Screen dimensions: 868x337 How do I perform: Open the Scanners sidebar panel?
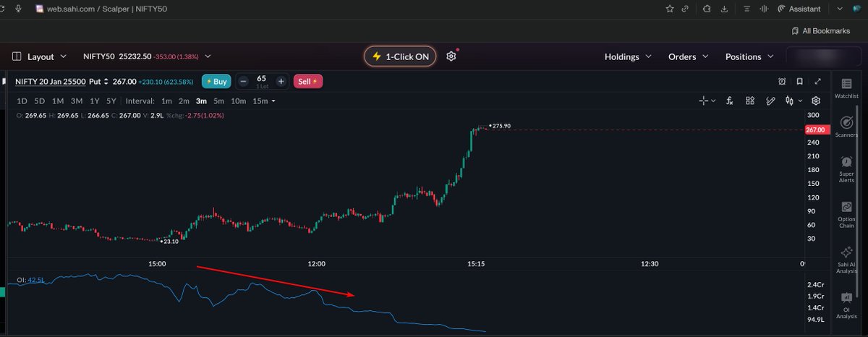coord(846,127)
